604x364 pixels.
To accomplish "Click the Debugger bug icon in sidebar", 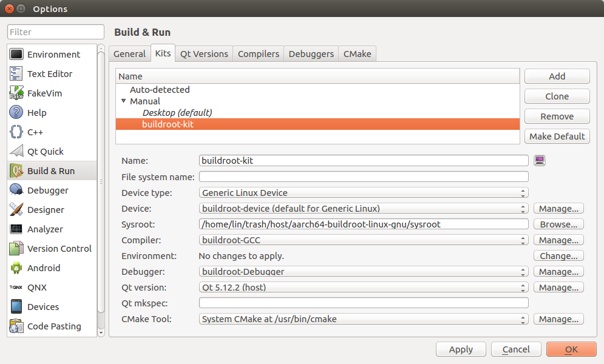I will click(16, 190).
